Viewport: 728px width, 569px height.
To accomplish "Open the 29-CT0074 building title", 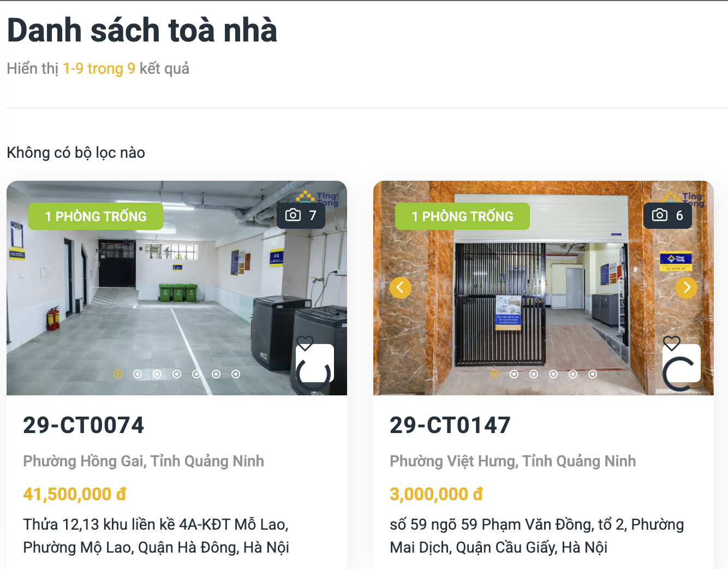I will click(83, 425).
